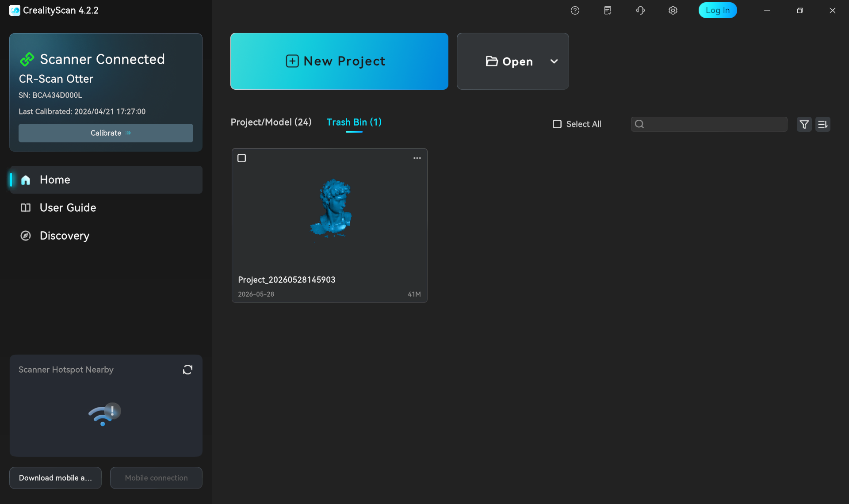Refresh the Scanner Hotspot Nearby list
Viewport: 849px width, 504px height.
(187, 370)
